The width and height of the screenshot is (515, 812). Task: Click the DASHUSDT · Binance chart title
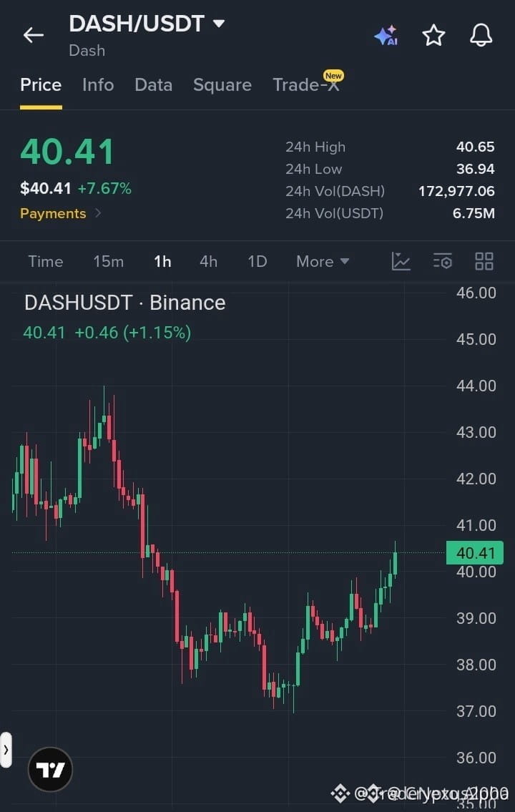point(124,303)
